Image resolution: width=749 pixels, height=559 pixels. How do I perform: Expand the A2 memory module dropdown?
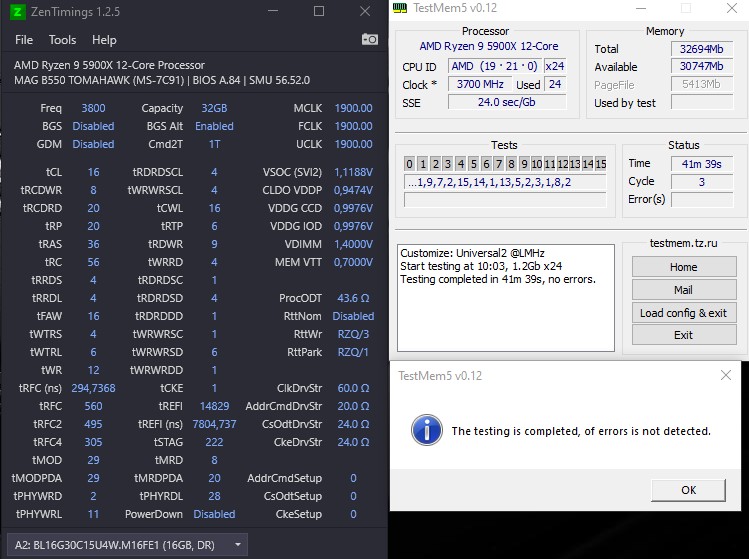[x=128, y=545]
